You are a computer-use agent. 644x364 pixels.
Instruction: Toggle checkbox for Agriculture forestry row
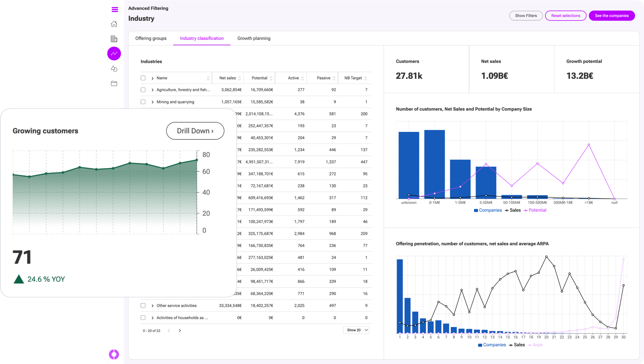click(x=143, y=89)
